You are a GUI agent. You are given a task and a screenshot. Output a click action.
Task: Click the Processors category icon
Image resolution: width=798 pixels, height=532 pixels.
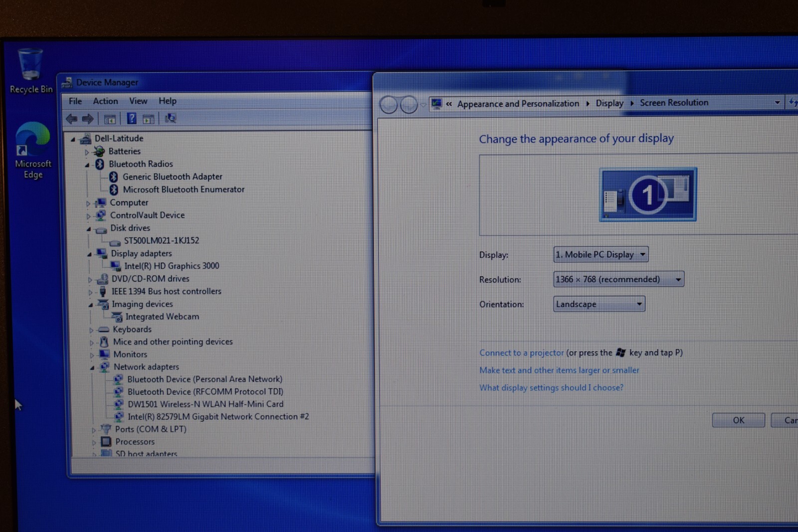tap(106, 442)
